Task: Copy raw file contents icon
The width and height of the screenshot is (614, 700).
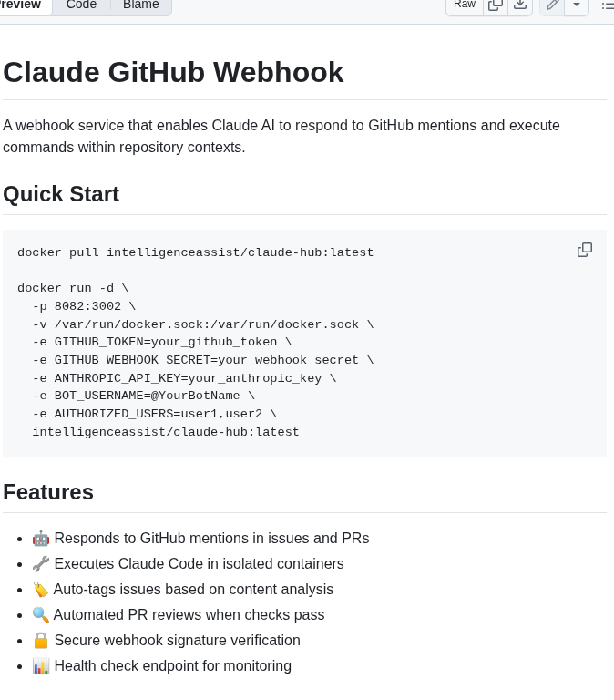Action: (496, 5)
